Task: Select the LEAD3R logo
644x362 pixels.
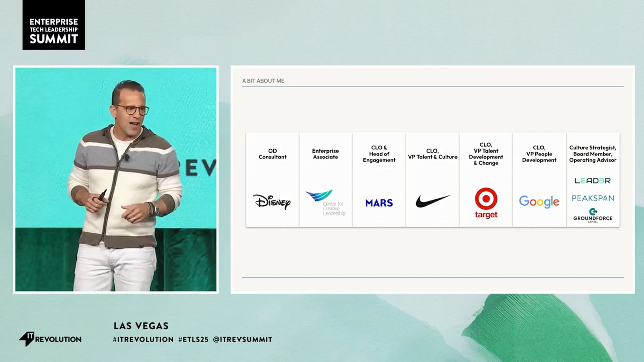Action: (593, 181)
